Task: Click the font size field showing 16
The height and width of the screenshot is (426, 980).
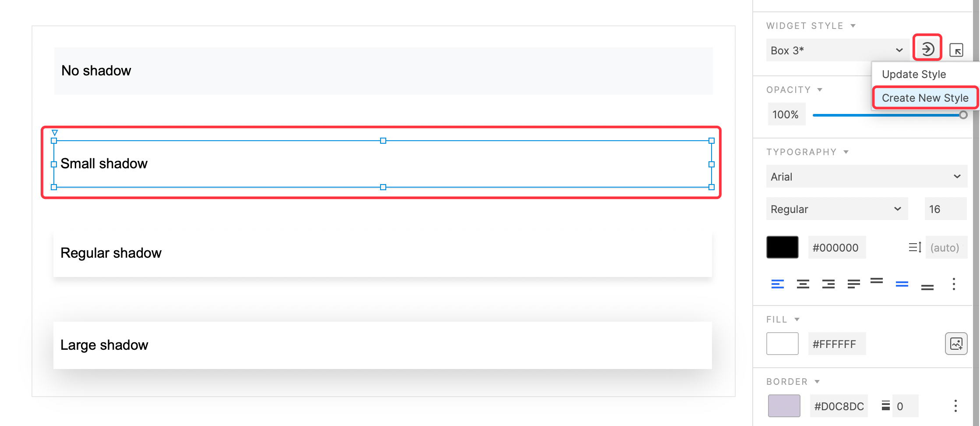Action: [945, 209]
